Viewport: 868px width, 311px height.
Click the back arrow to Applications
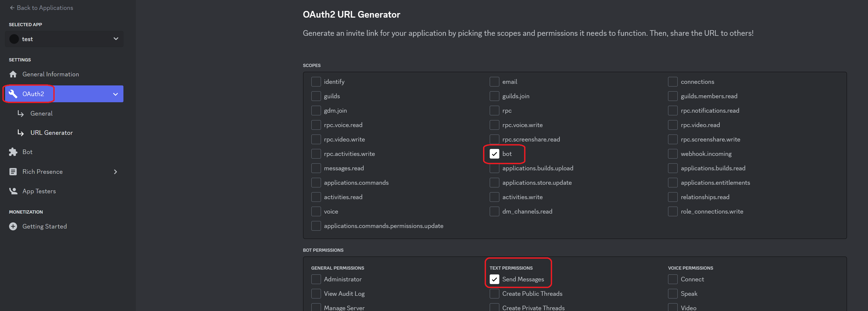[12, 8]
